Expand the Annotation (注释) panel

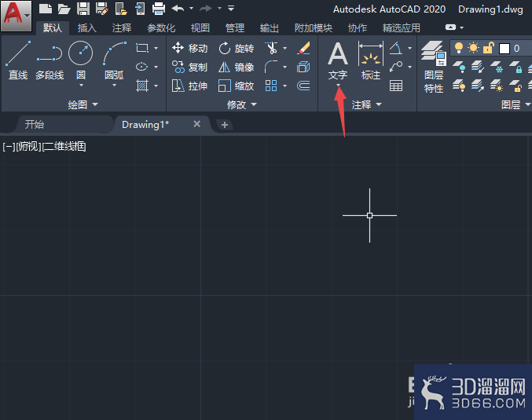point(366,104)
